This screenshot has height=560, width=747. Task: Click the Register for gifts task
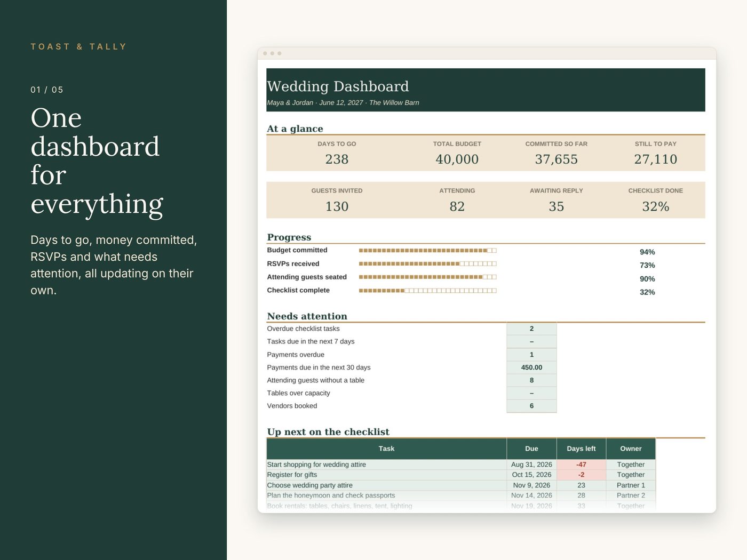coord(292,475)
